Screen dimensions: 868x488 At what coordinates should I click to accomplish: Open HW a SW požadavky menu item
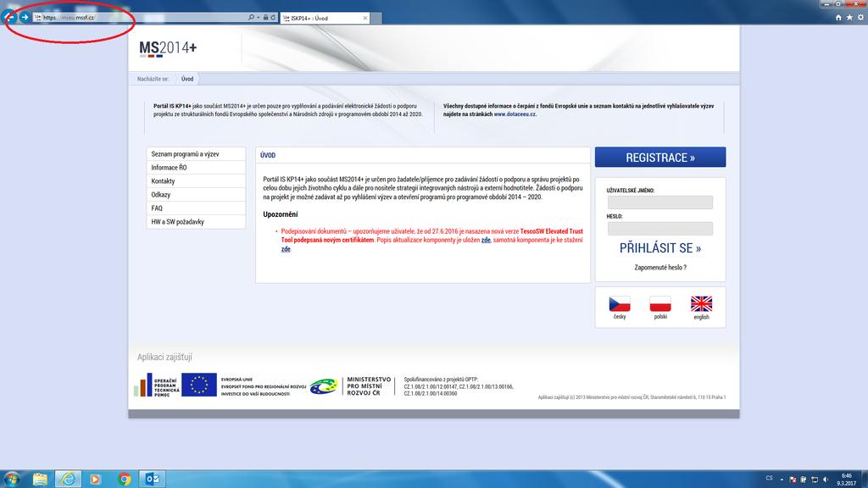tap(196, 222)
